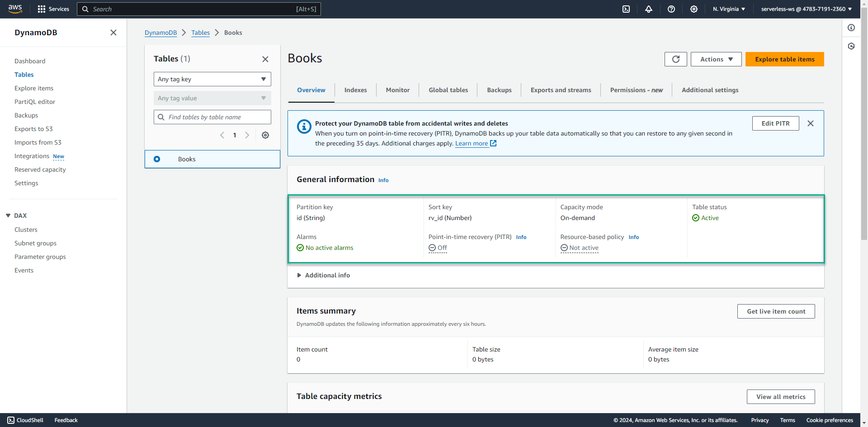Open Settings in the DynamoDB sidebar
Image resolution: width=868 pixels, height=427 pixels.
tap(26, 183)
